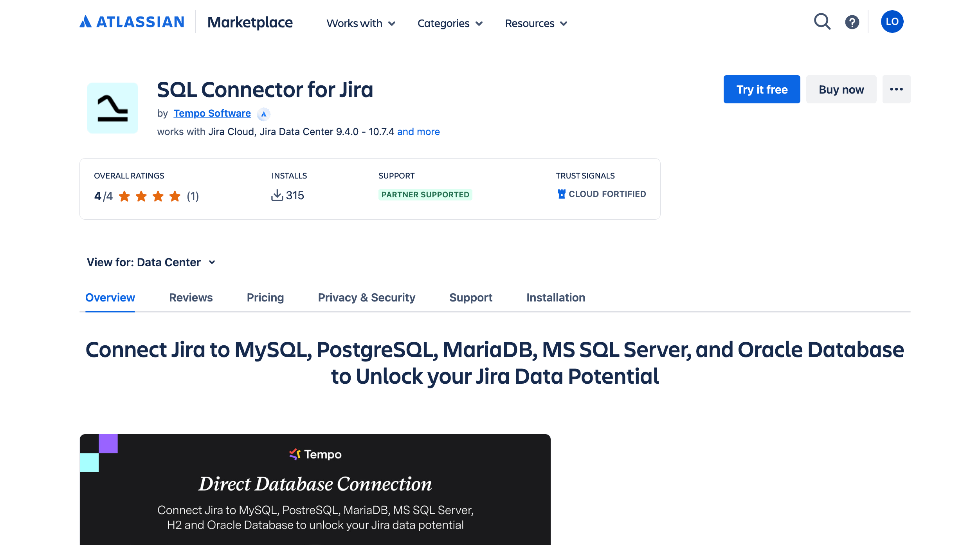Open the Pricing tab
Image resolution: width=980 pixels, height=545 pixels.
(265, 298)
